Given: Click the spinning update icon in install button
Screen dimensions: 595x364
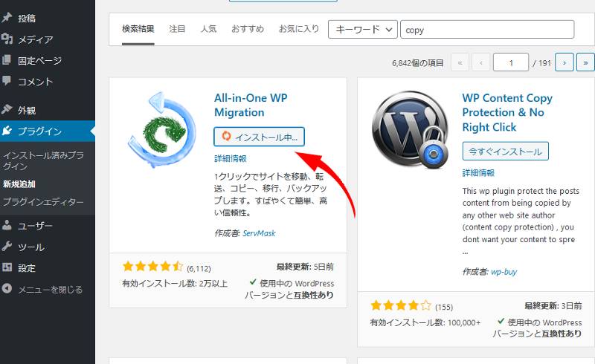Looking at the screenshot, I should [x=227, y=136].
